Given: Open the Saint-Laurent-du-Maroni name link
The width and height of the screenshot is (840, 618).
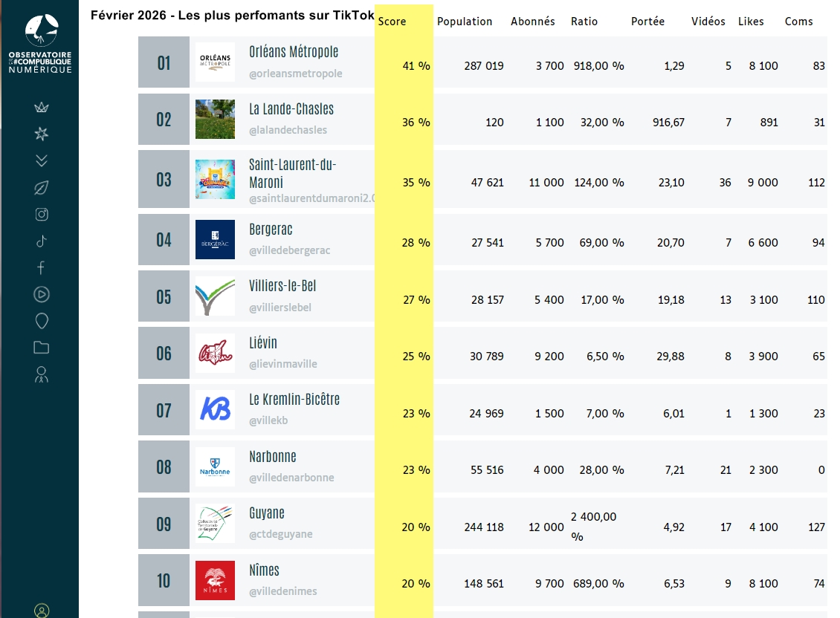Looking at the screenshot, I should coord(292,173).
